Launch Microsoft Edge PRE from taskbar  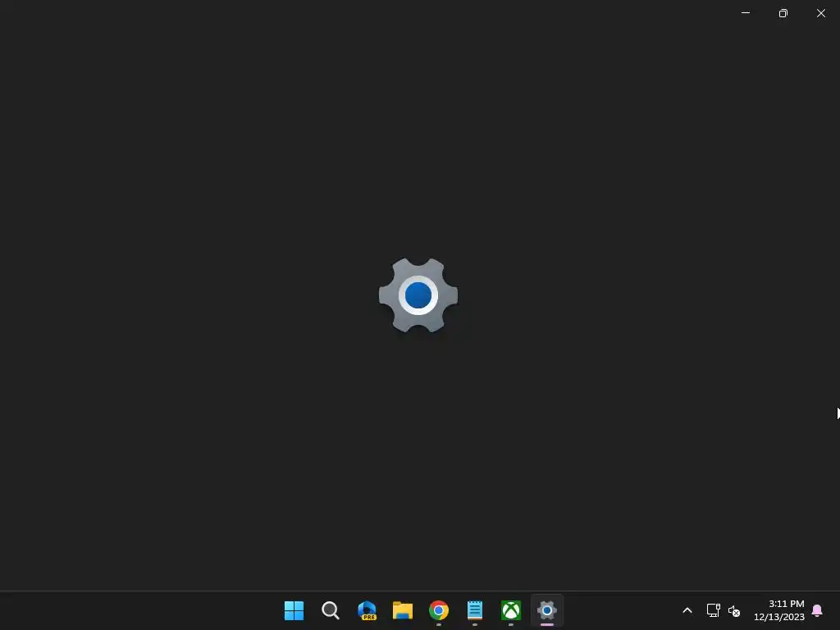click(367, 610)
